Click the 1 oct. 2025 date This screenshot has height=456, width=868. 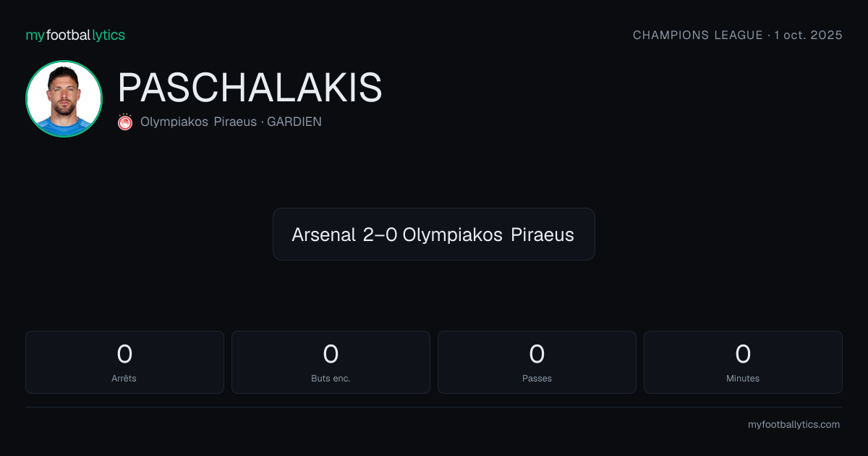click(x=808, y=35)
